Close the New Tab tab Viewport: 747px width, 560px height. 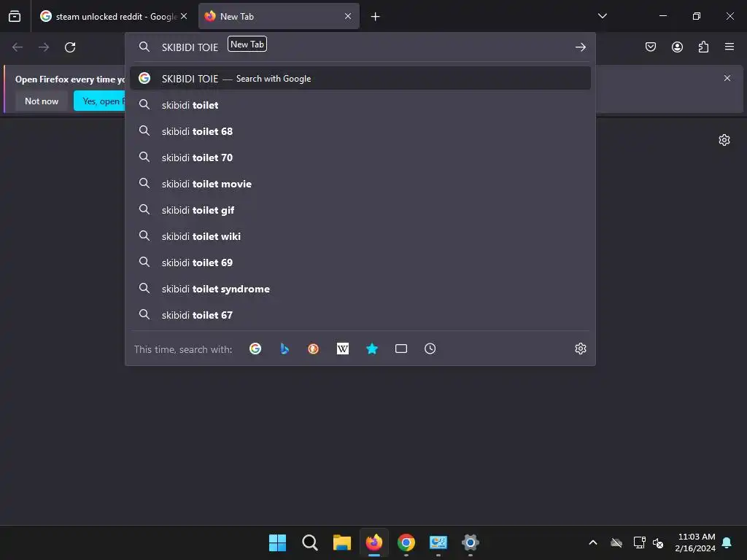tap(348, 16)
